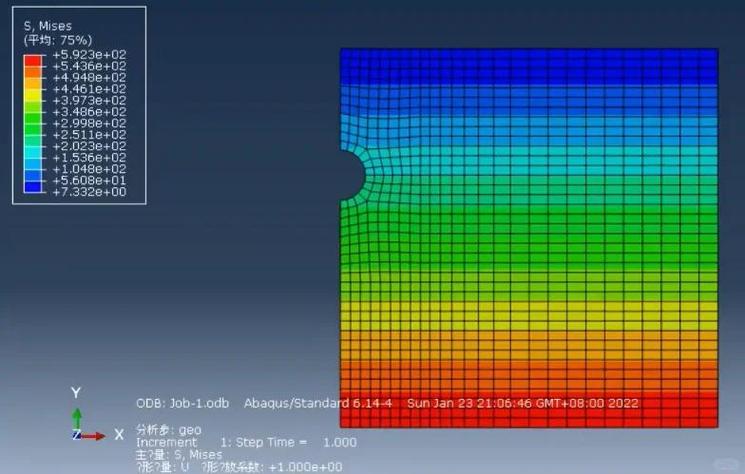Click the Sun Jan 23 timestamp text
745x474 pixels.
coord(523,403)
